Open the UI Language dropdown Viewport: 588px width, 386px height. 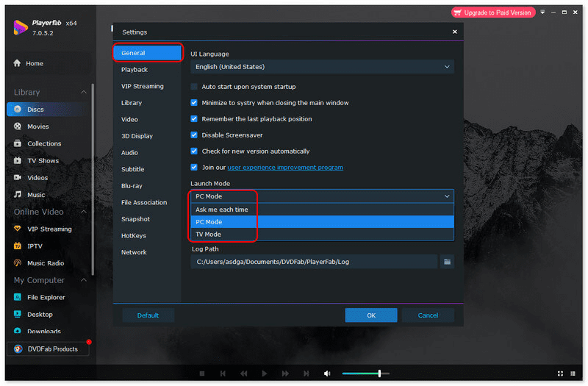click(322, 67)
